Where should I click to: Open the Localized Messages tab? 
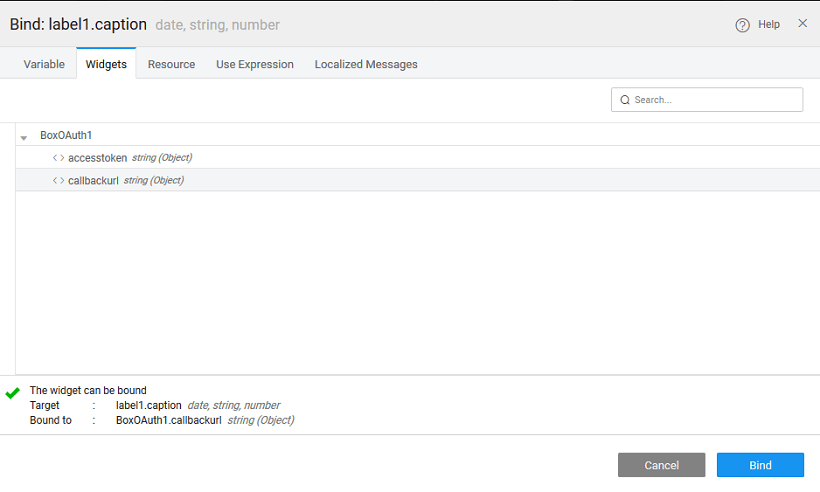tap(366, 64)
